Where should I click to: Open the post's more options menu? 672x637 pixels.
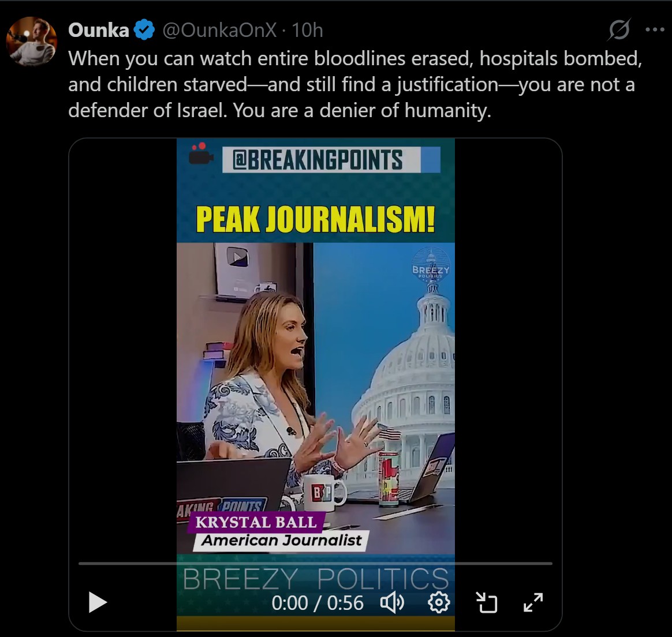click(655, 29)
